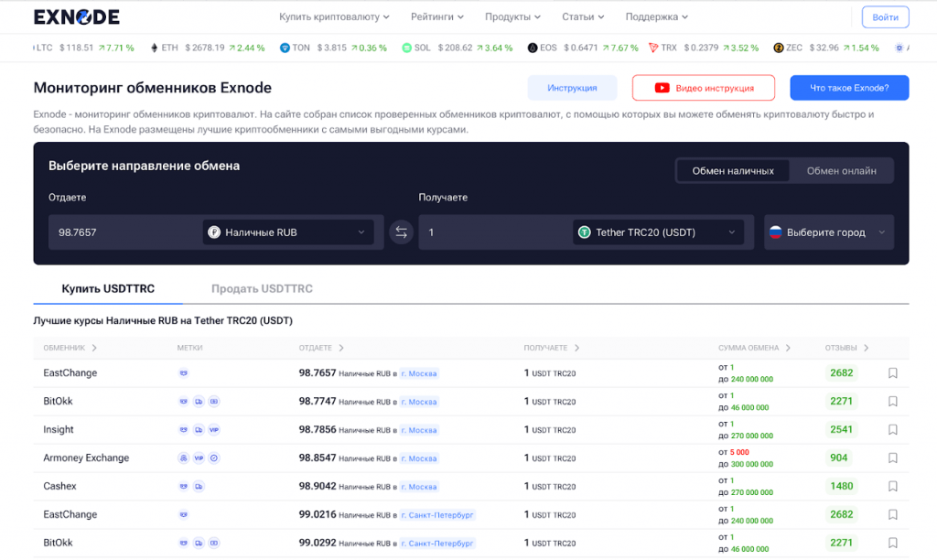The height and width of the screenshot is (560, 937).
Task: Swap exchange direction arrows icon
Action: coord(401,232)
